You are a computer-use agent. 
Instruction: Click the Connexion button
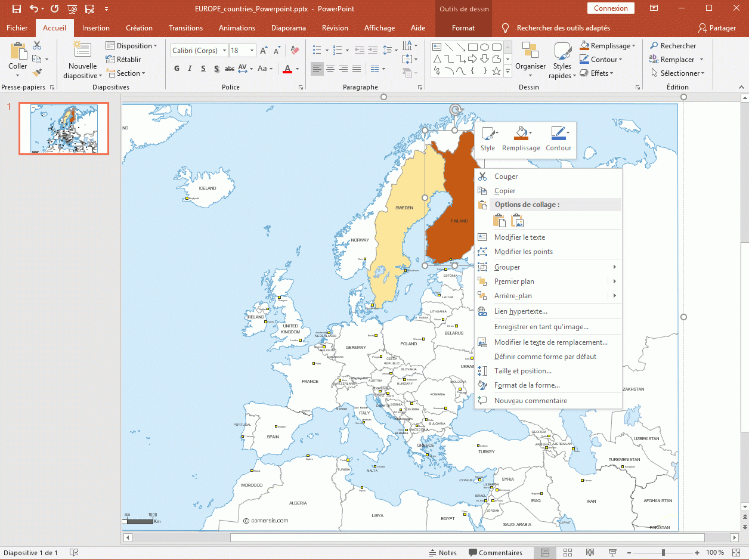611,8
